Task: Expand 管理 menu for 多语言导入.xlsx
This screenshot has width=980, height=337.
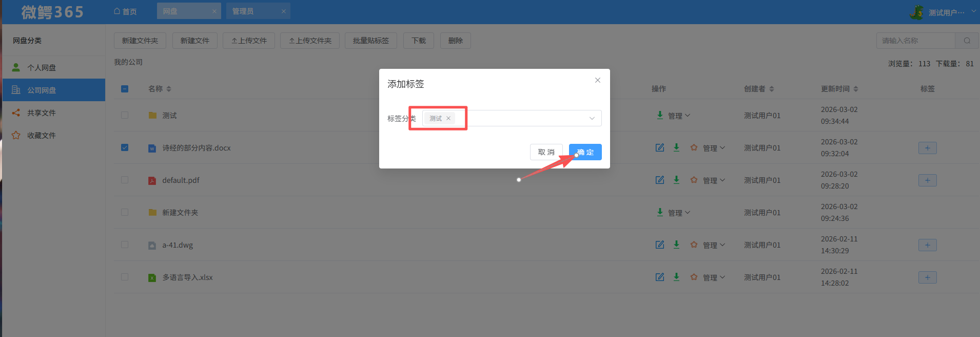Action: pos(714,277)
